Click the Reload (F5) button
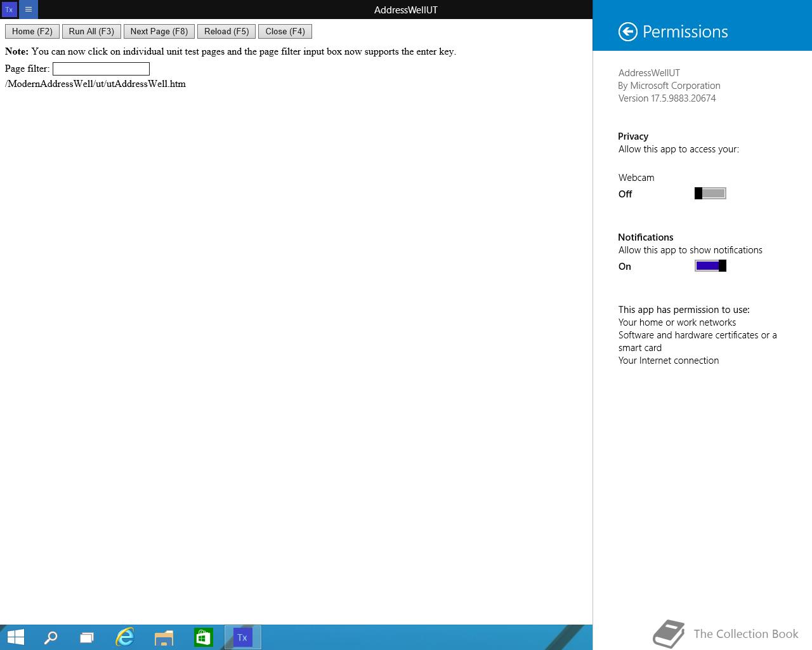 pos(226,31)
